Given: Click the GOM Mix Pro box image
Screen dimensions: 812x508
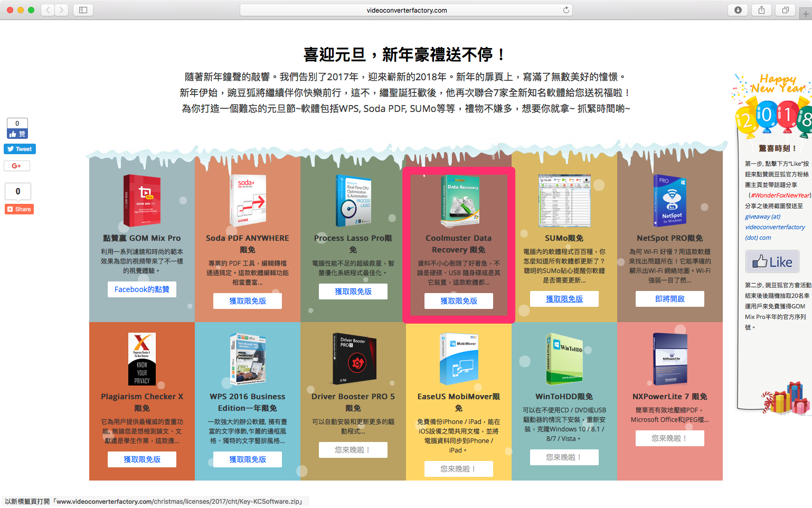Looking at the screenshot, I should click(141, 201).
